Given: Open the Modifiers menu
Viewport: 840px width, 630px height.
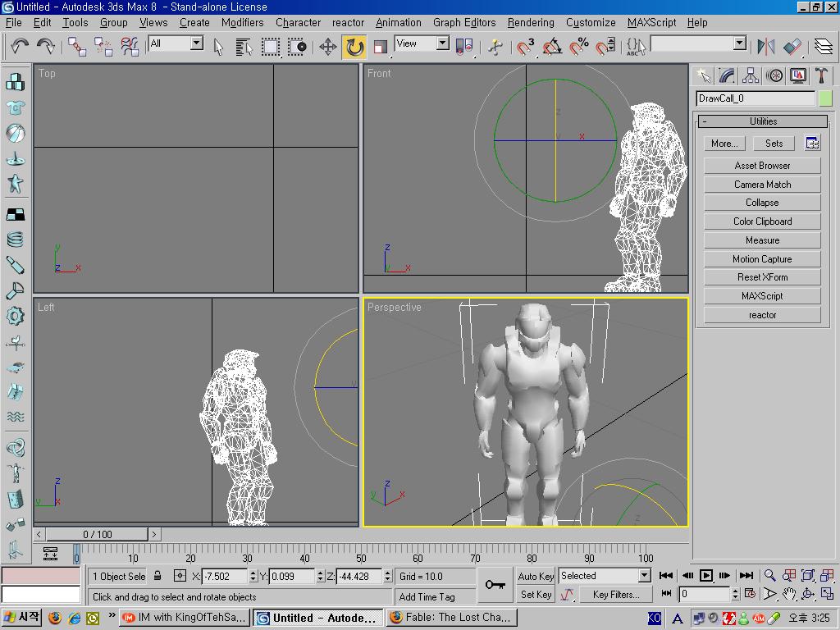Looking at the screenshot, I should pyautogui.click(x=242, y=22).
